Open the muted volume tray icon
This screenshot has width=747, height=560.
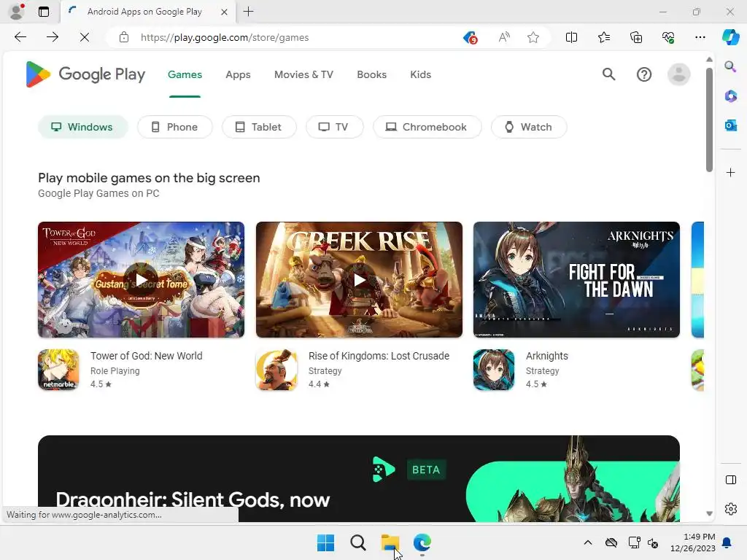pyautogui.click(x=653, y=542)
